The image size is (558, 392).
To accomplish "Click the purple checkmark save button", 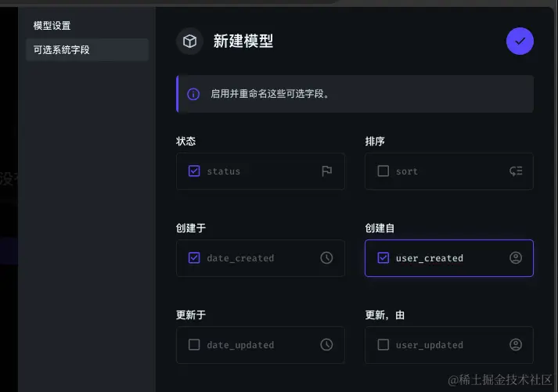I will click(x=520, y=41).
